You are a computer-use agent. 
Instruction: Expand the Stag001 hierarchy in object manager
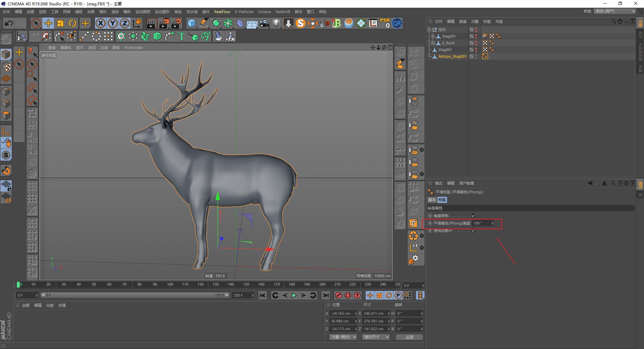[433, 36]
